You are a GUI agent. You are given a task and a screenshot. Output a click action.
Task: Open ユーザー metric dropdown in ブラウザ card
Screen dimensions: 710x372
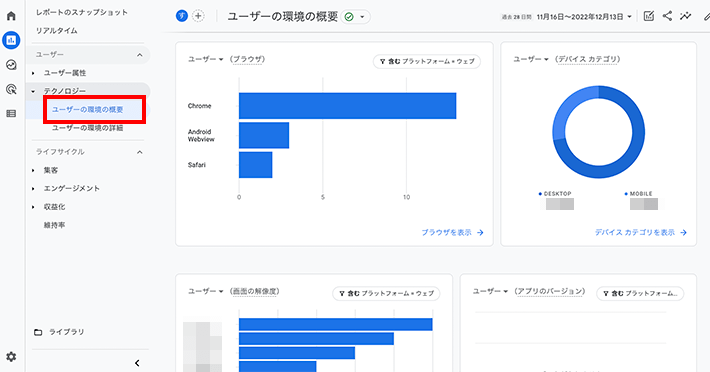206,59
